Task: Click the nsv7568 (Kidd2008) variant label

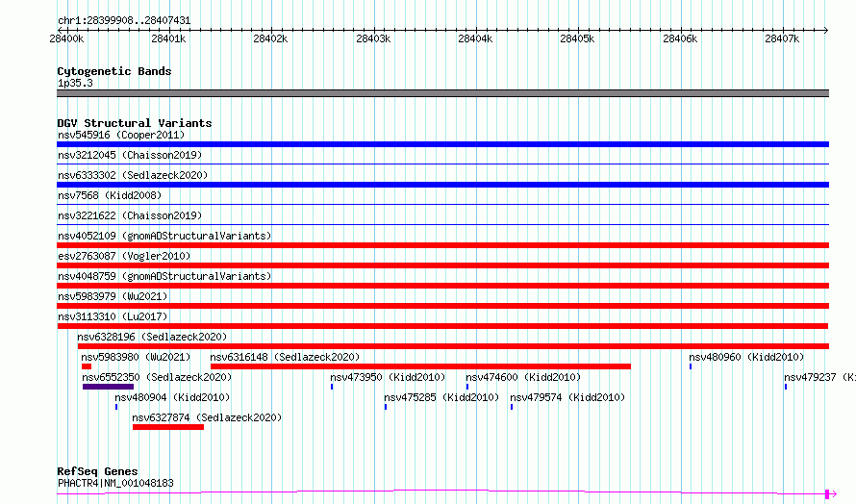Action: [110, 195]
